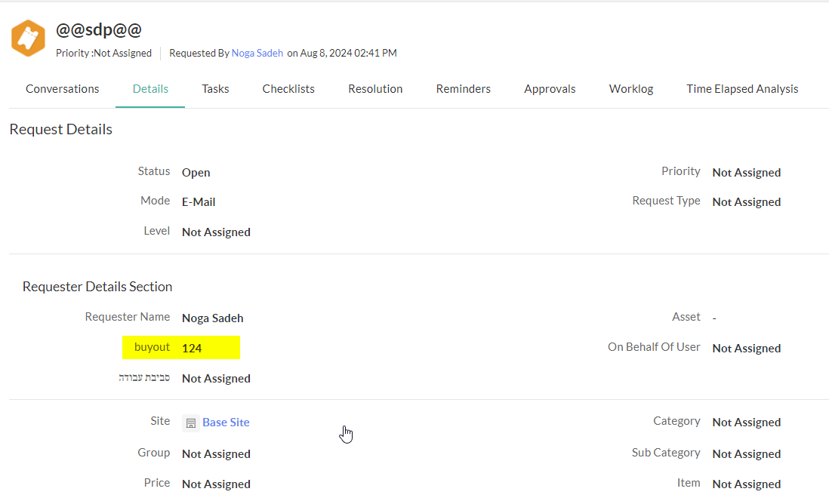Image resolution: width=829 pixels, height=504 pixels.
Task: Open the Reminders tab
Action: [463, 89]
